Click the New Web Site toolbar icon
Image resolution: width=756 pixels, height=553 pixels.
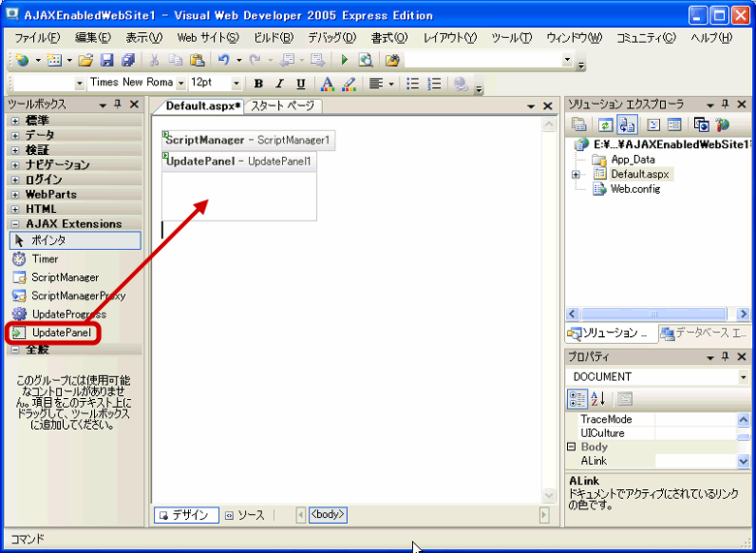[x=21, y=60]
